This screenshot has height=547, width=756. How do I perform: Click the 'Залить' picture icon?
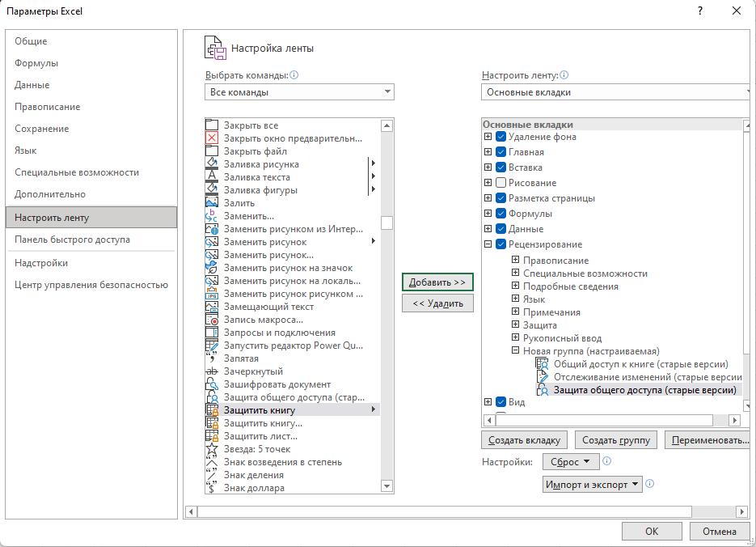point(212,203)
